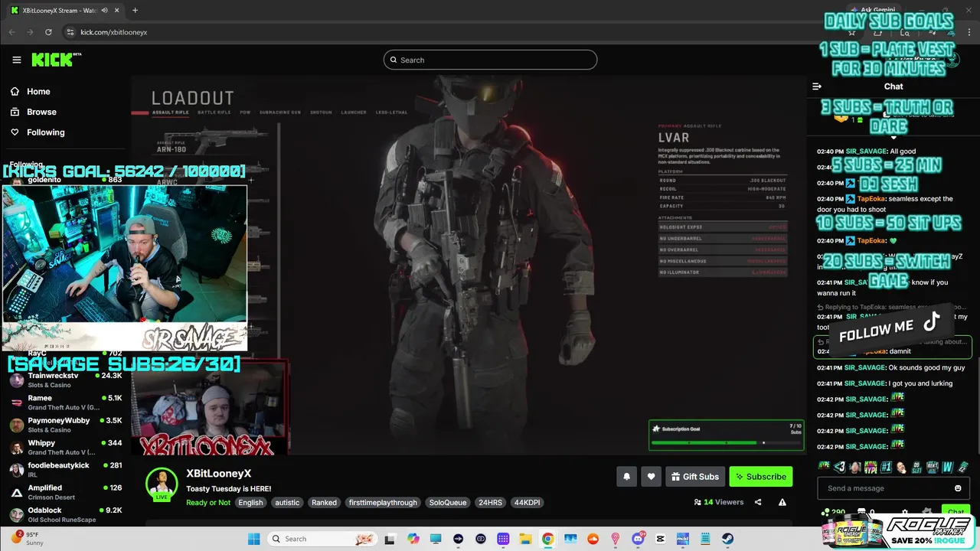Open foodiebeautykick channel in sidebar
Viewport: 980px width, 551px height.
point(65,469)
